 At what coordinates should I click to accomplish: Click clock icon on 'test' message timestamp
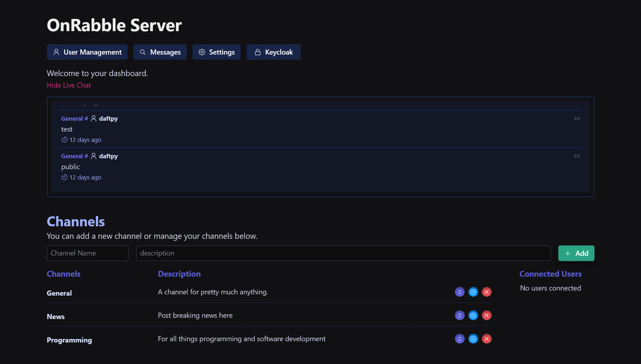(64, 140)
